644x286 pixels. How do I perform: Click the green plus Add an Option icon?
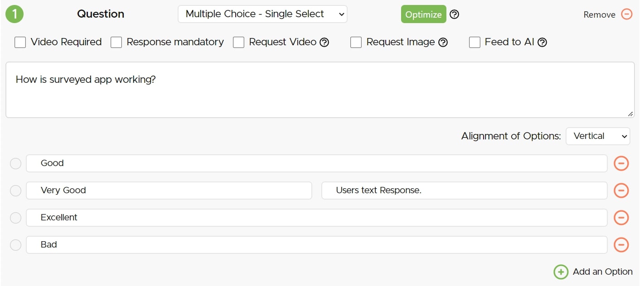point(561,272)
